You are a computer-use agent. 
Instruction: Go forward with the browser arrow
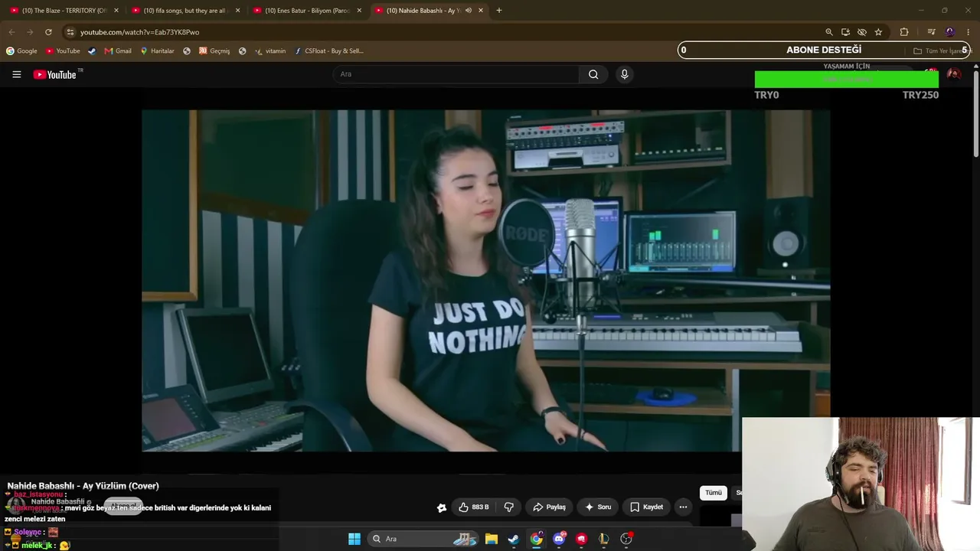tap(30, 32)
